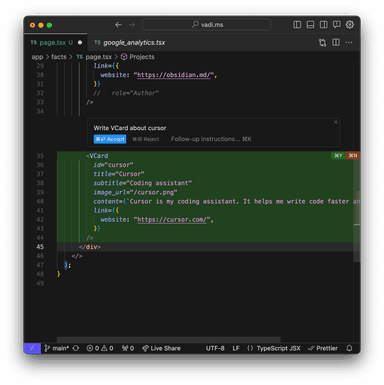Click the unsaved dot on page.tsx tab
This screenshot has height=385, width=384.
[80, 42]
